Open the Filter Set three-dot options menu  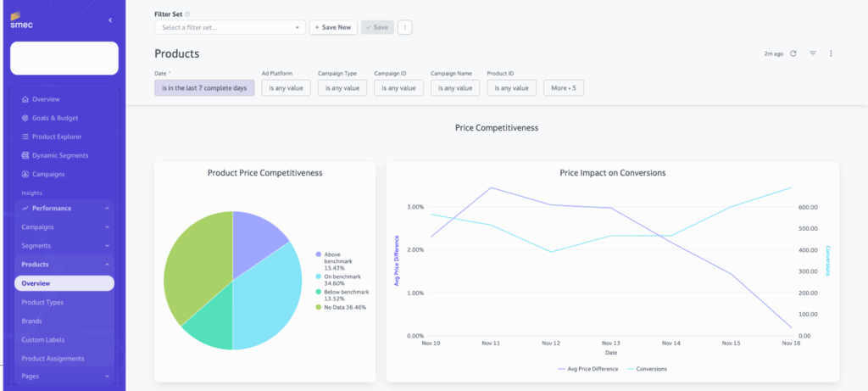[405, 27]
